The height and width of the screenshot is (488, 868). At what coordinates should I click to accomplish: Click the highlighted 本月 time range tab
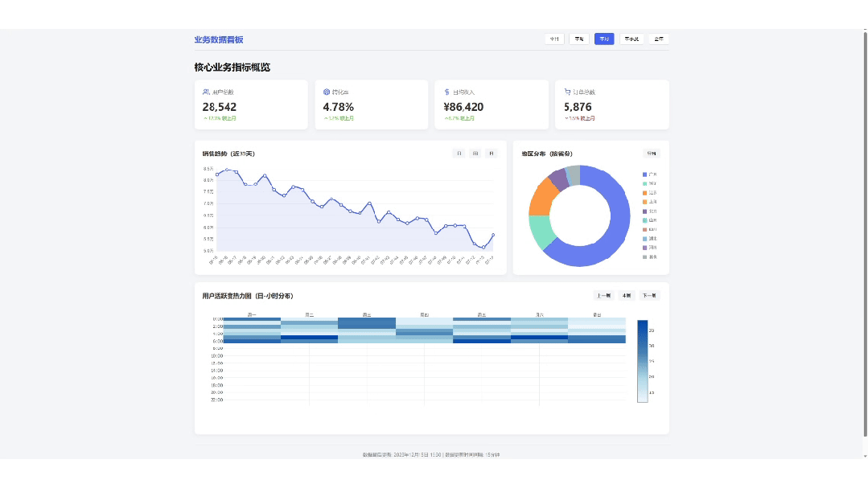[603, 39]
